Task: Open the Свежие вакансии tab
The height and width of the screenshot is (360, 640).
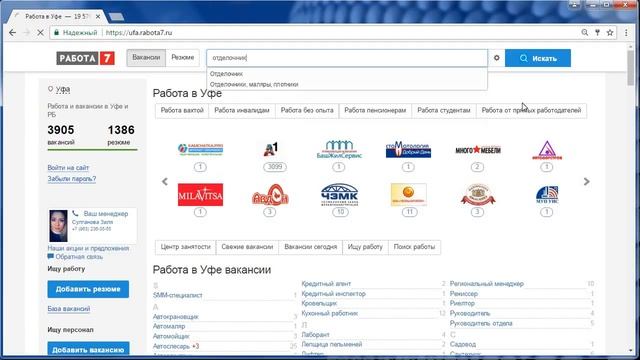Action: [247, 247]
